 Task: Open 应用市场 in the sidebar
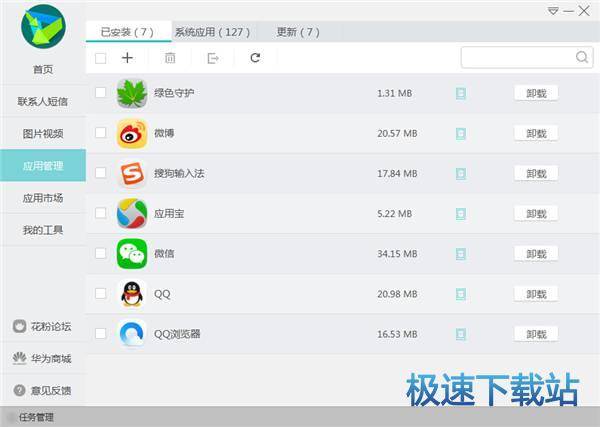coord(43,198)
